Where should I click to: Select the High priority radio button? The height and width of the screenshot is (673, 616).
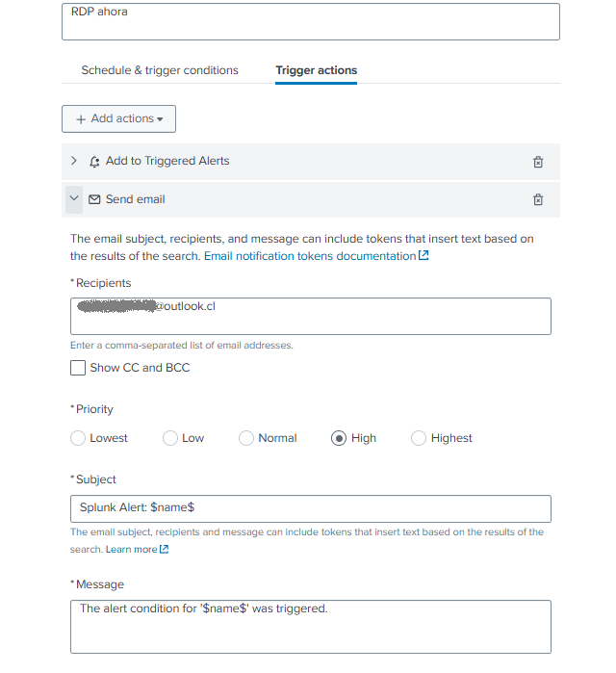pyautogui.click(x=339, y=438)
